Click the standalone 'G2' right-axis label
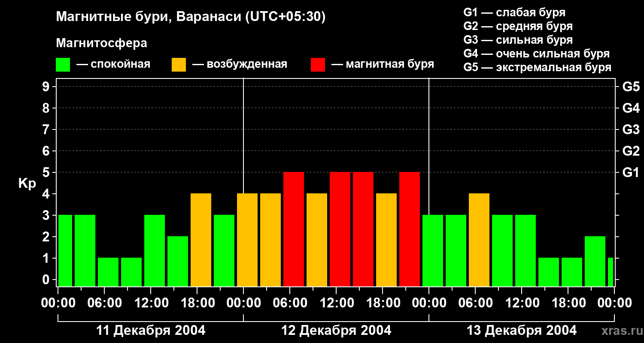644x343 pixels. (631, 151)
